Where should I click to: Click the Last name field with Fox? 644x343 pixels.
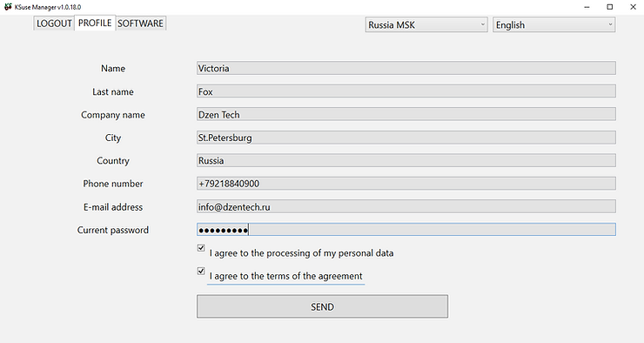pyautogui.click(x=406, y=91)
